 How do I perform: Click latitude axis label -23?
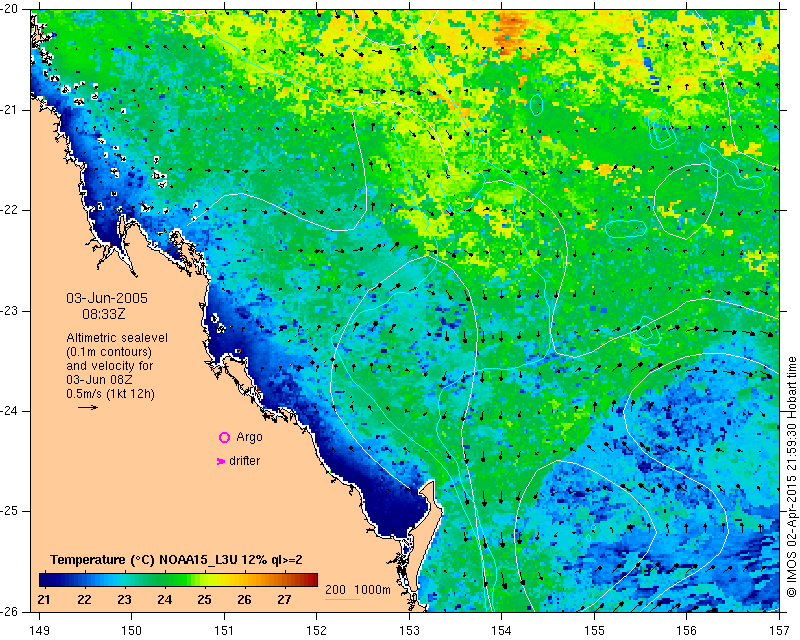(9, 311)
